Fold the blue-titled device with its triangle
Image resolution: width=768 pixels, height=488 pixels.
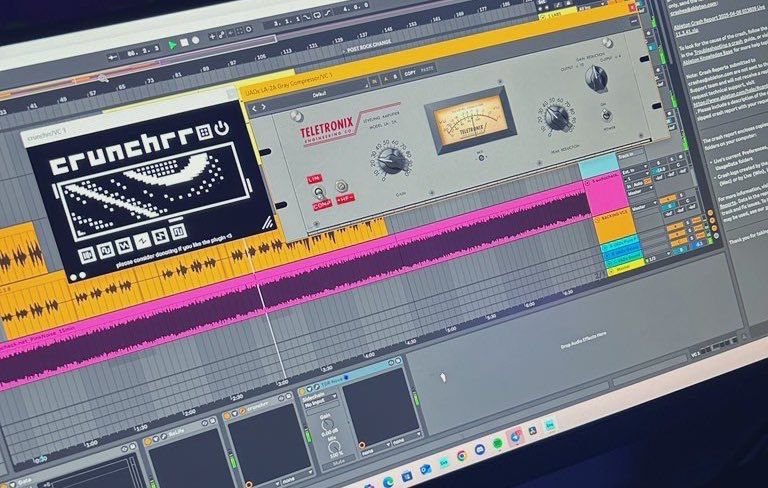(309, 389)
